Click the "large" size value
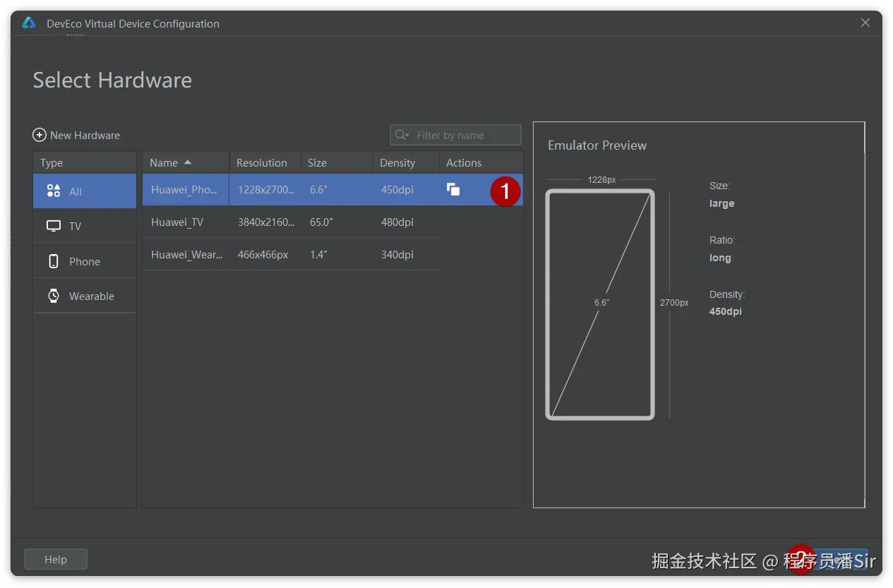The height and width of the screenshot is (588, 893). 721,203
